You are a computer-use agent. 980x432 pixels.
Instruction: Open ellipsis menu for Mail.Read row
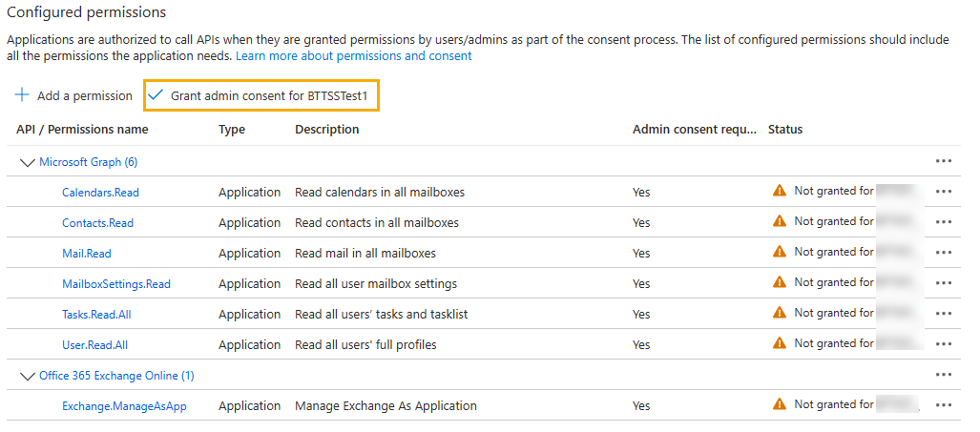(943, 253)
